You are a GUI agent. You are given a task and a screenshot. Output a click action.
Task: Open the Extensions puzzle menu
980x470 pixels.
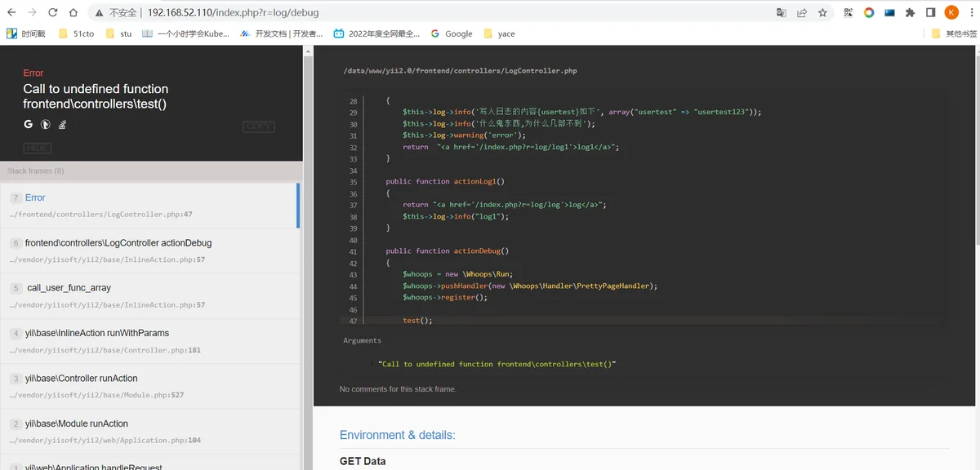(x=911, y=12)
